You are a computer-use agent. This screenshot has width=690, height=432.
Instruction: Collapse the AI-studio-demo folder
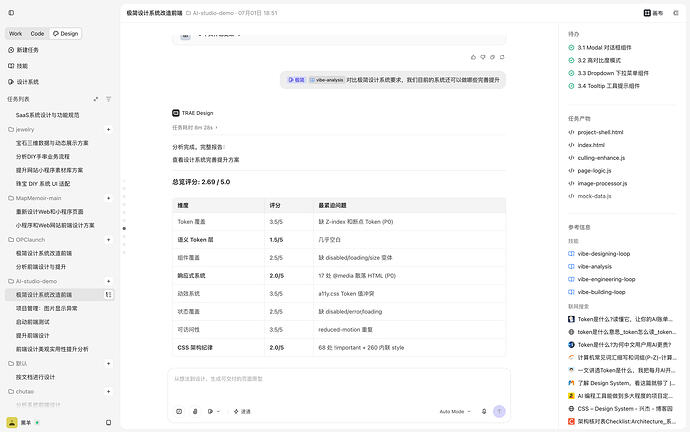(32, 281)
